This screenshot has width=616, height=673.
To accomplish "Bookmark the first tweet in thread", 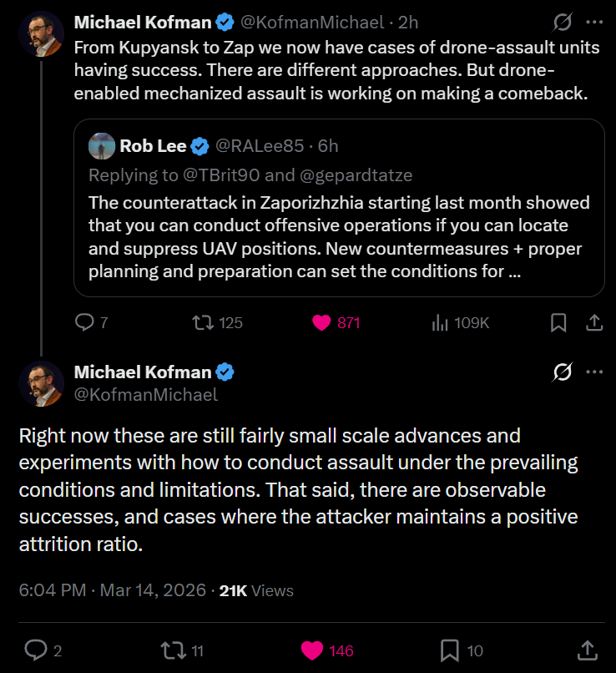I will 559,322.
